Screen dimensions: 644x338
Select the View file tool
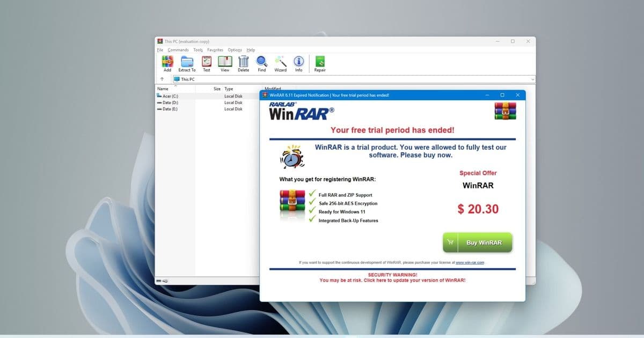click(x=224, y=62)
